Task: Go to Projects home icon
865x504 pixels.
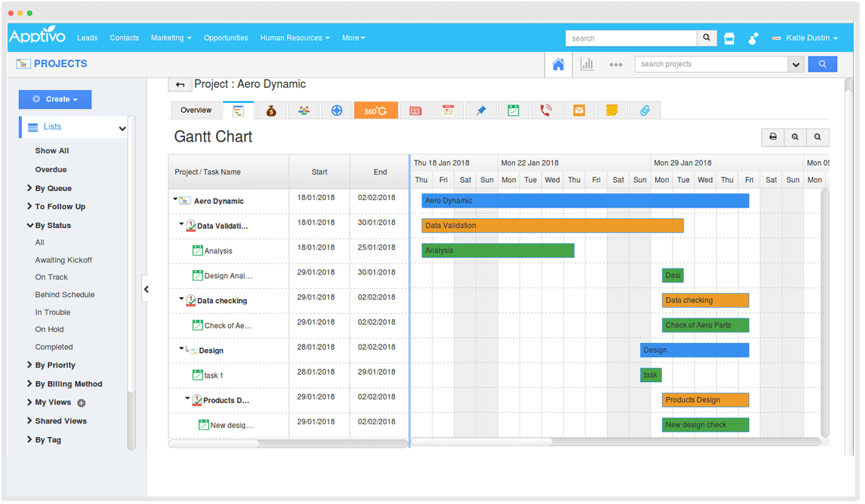Action: coord(558,65)
